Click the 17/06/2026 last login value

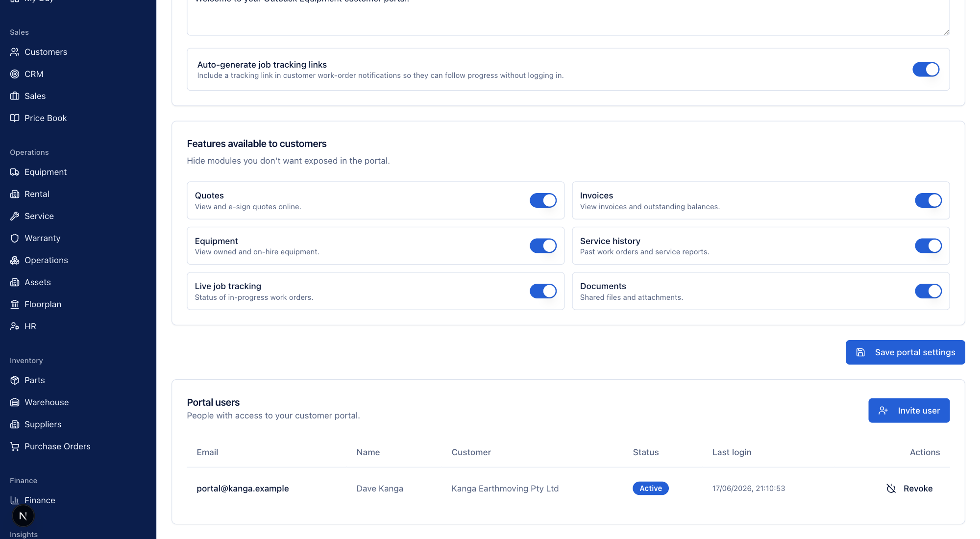748,489
